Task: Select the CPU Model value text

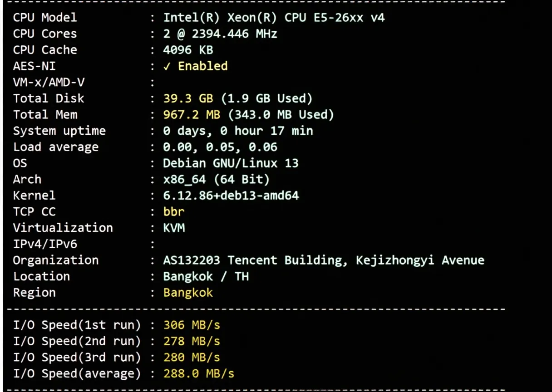Action: (274, 18)
